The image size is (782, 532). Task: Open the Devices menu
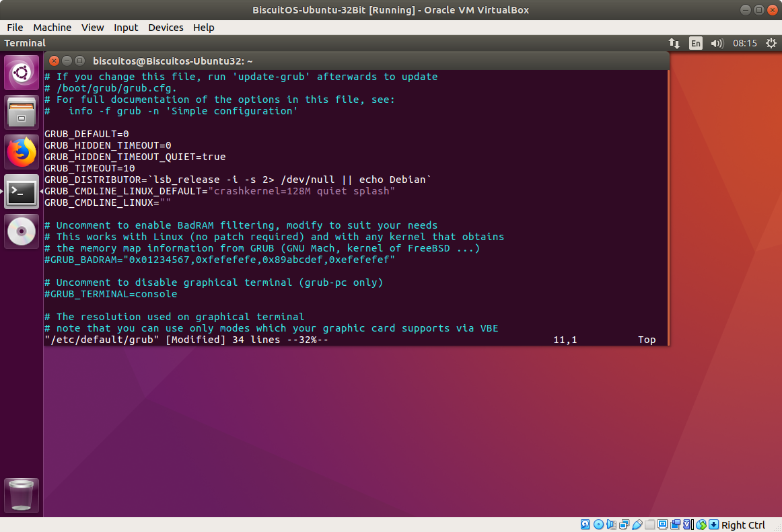point(166,28)
